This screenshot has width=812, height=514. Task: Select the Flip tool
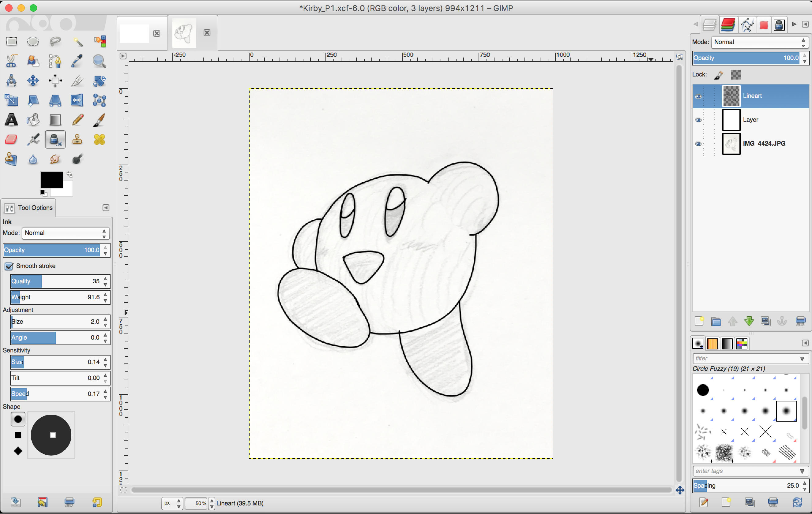[77, 100]
